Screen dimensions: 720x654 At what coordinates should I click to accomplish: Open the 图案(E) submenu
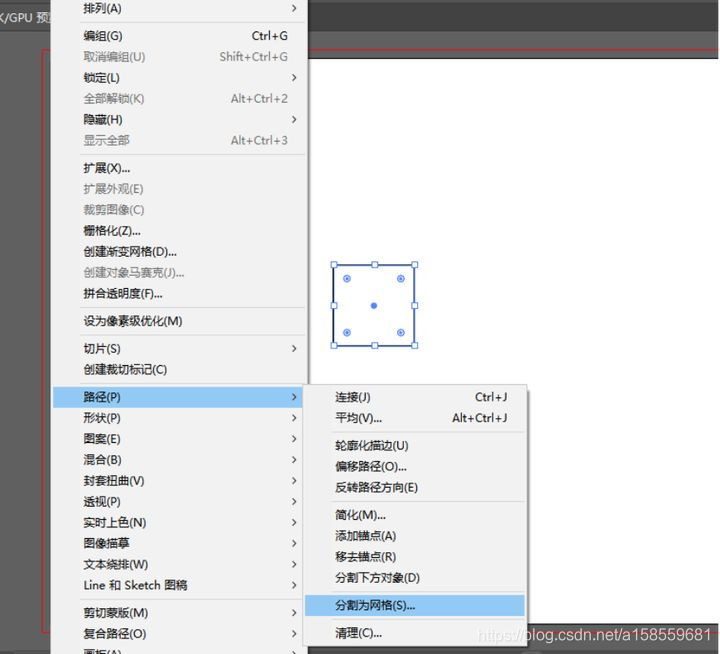coord(178,439)
